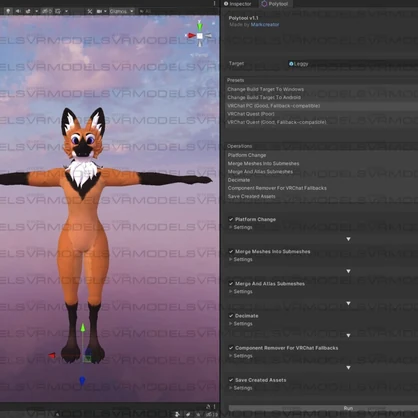418x418 pixels.
Task: Expand Settings under Merge And Atlas Submeshes
Action: [241, 292]
